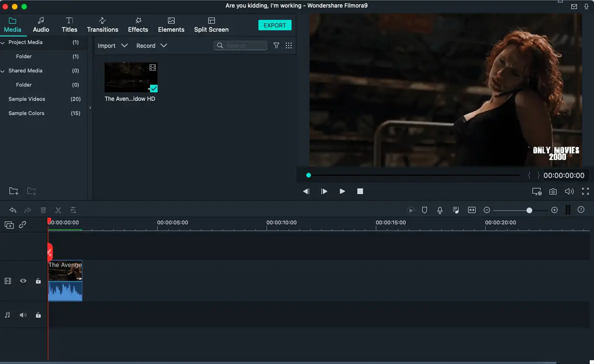Click the delete folder icon
Viewport: 594px width, 364px height.
coord(31,191)
